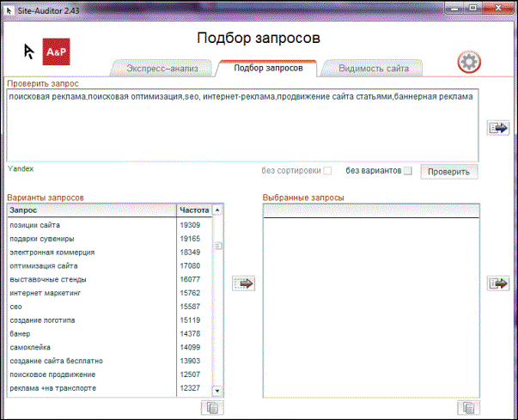Click the Yandex label link

click(20, 169)
